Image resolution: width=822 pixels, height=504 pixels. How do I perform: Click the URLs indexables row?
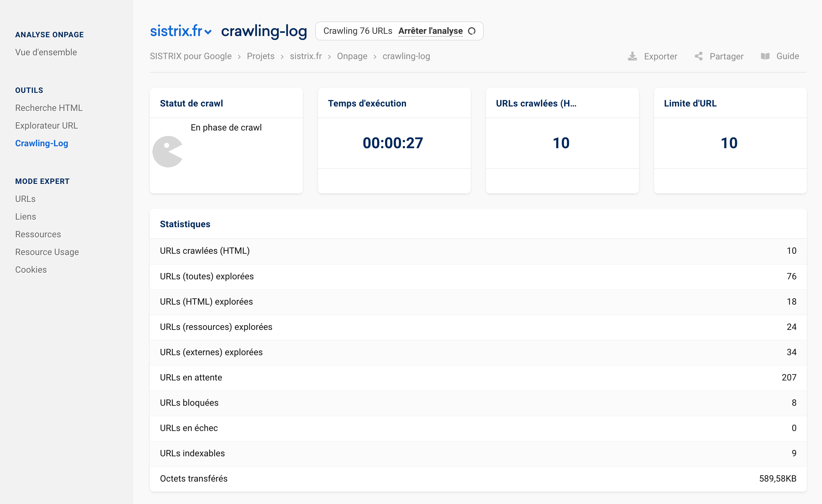coord(478,454)
